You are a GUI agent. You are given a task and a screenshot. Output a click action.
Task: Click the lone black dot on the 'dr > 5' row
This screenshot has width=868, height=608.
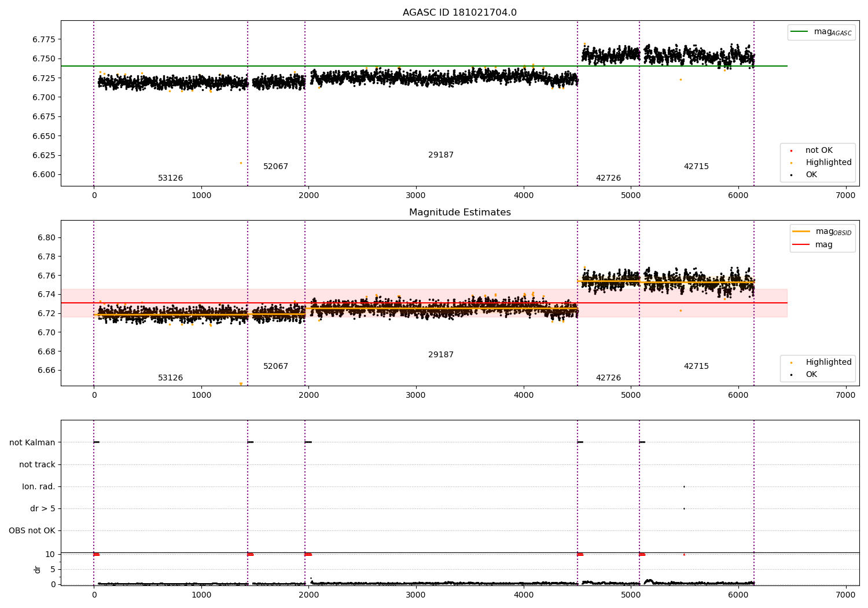(684, 508)
